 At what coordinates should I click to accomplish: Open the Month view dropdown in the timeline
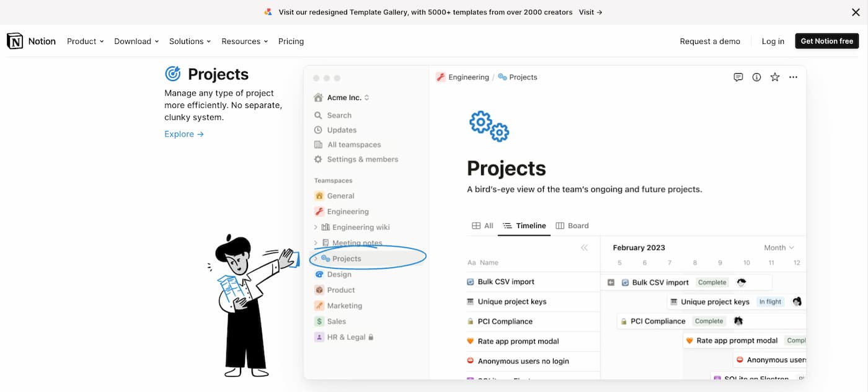click(779, 247)
